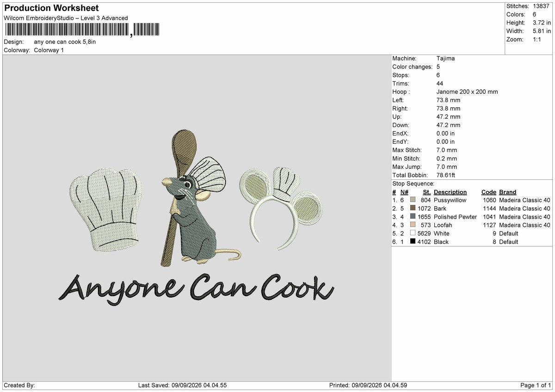555x392 pixels.
Task: Click the 'Brand' column header
Action: [507, 192]
